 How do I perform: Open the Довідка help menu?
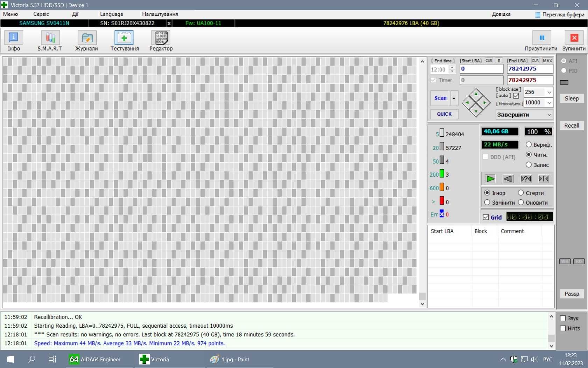coord(501,14)
